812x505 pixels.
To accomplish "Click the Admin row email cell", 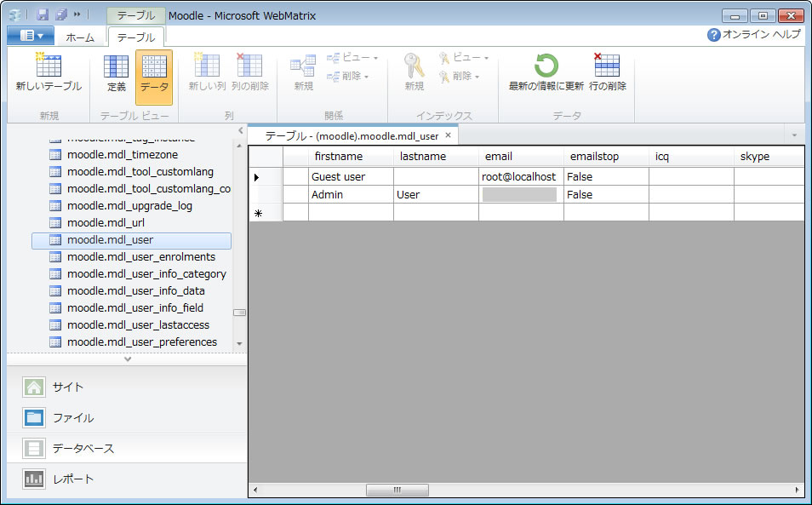I will click(x=519, y=195).
